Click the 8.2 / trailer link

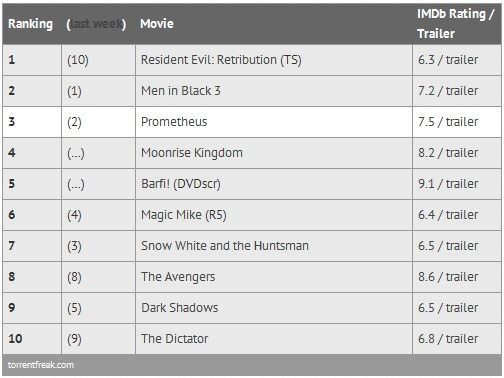point(448,153)
